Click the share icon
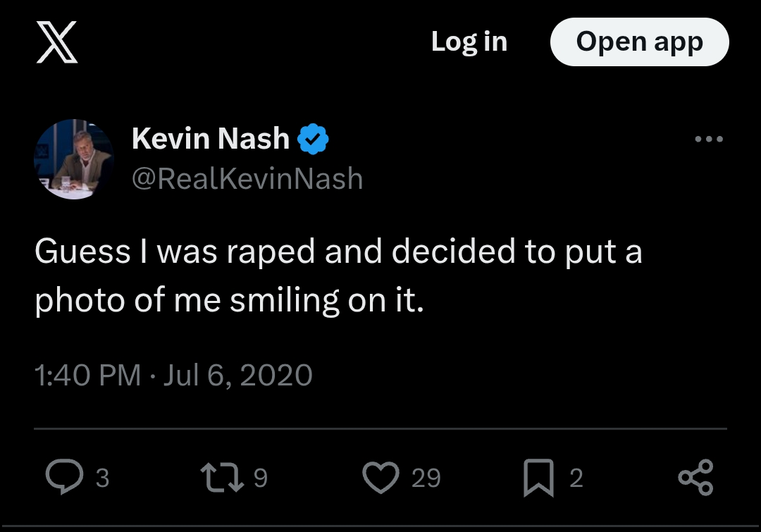The width and height of the screenshot is (761, 532). pyautogui.click(x=695, y=478)
